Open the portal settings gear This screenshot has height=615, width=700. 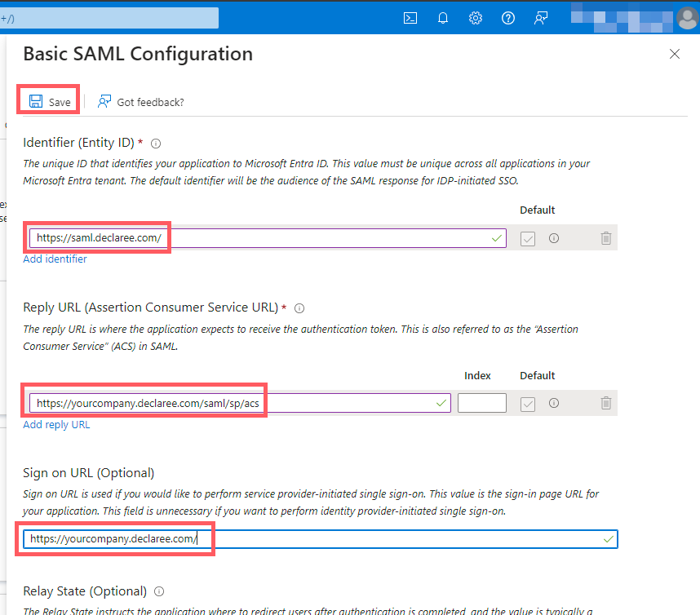[x=476, y=18]
